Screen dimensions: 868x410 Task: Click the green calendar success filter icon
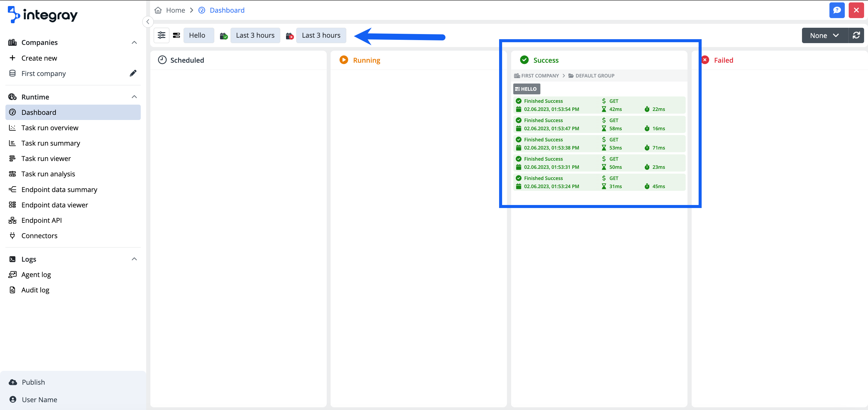click(x=223, y=36)
